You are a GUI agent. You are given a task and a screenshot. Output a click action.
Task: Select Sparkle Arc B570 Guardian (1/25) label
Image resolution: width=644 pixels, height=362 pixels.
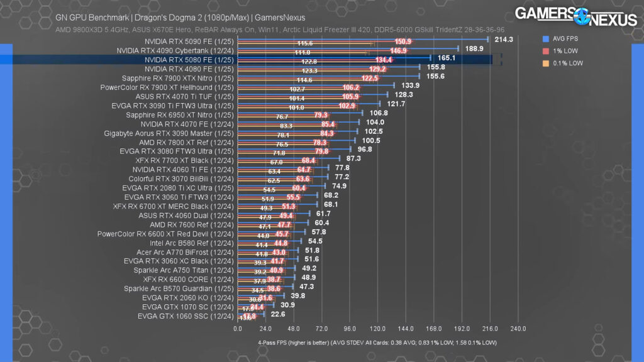tap(179, 289)
